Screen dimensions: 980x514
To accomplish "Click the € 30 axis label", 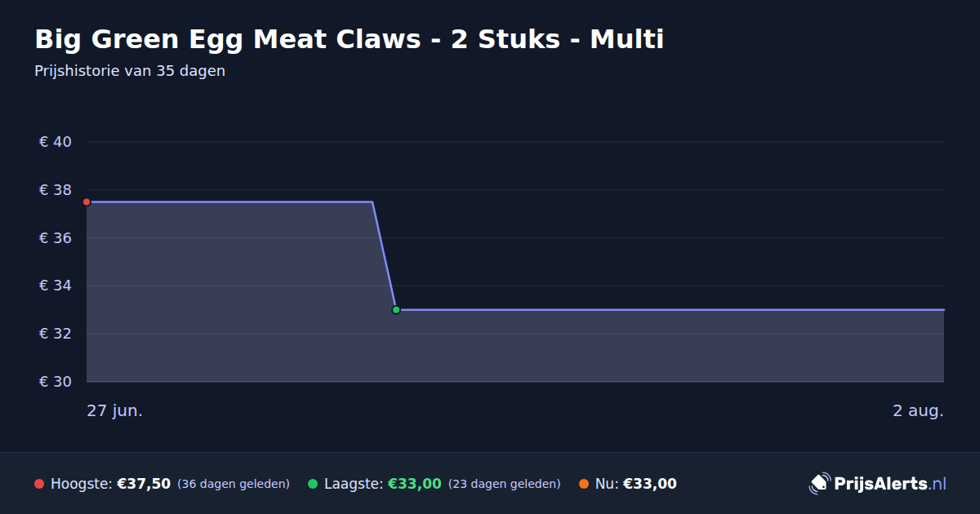I will coord(56,382).
